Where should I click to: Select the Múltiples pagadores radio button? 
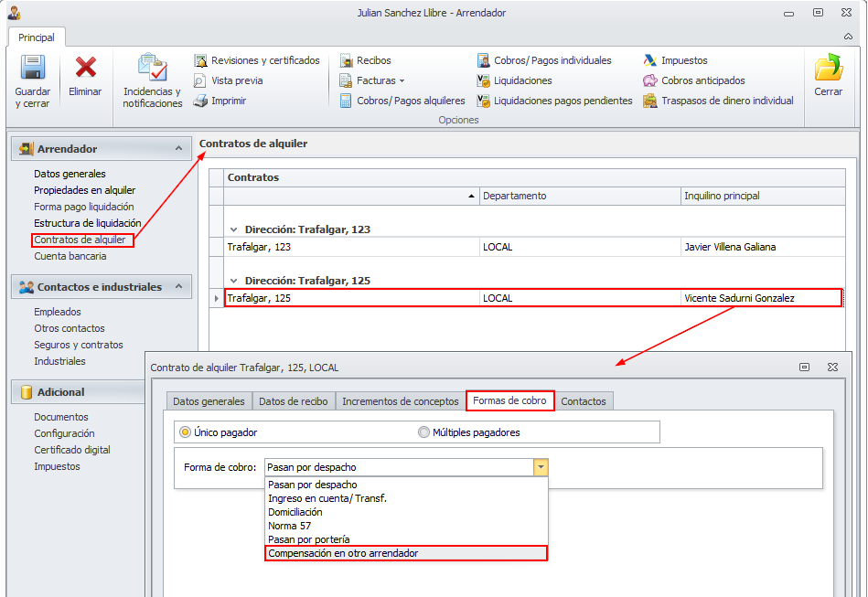click(x=423, y=432)
